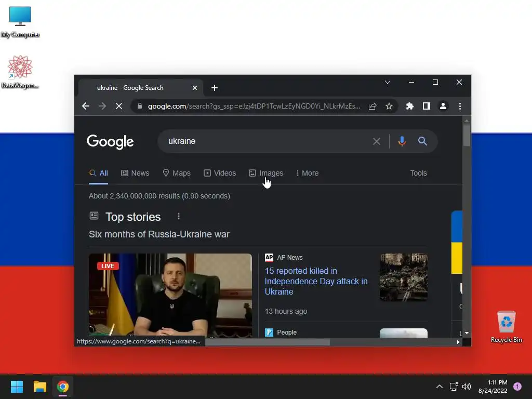Submit search with magnifying glass icon
The height and width of the screenshot is (399, 532).
coord(422,141)
